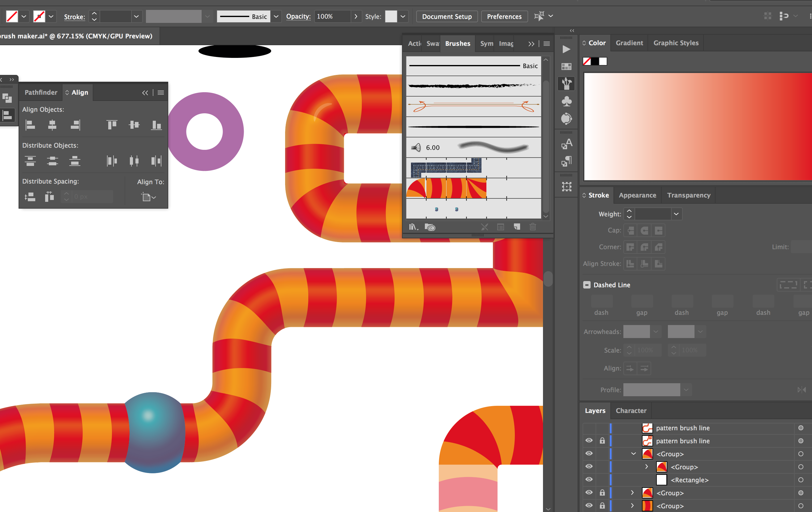The height and width of the screenshot is (512, 812).
Task: Click the Actions play button icon
Action: coord(566,49)
